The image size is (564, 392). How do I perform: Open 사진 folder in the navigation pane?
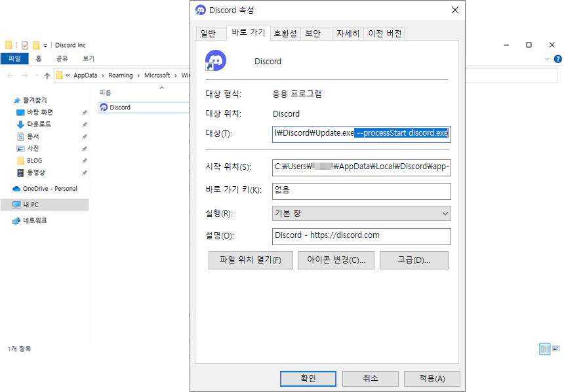(x=33, y=148)
